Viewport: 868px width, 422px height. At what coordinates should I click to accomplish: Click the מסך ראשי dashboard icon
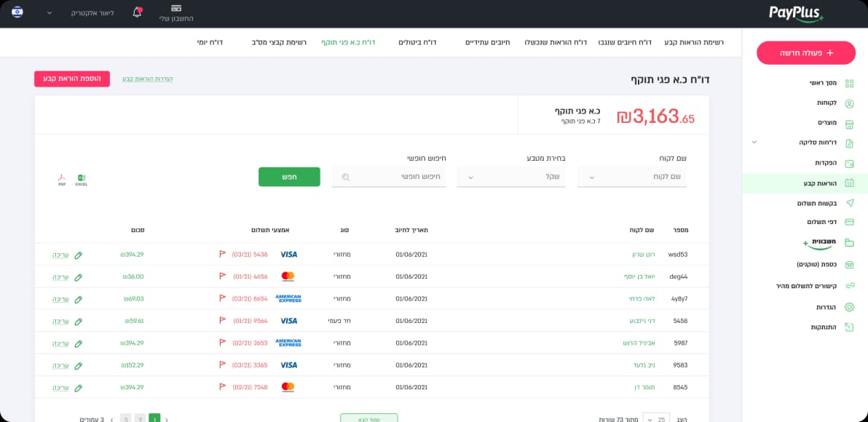click(x=849, y=84)
